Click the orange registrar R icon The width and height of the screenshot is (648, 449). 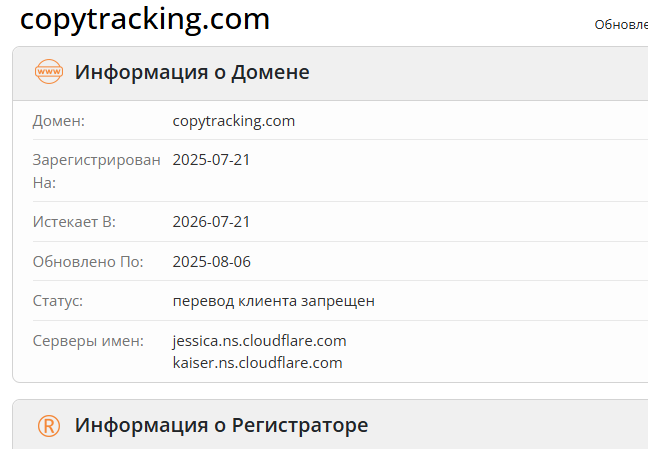(x=49, y=425)
